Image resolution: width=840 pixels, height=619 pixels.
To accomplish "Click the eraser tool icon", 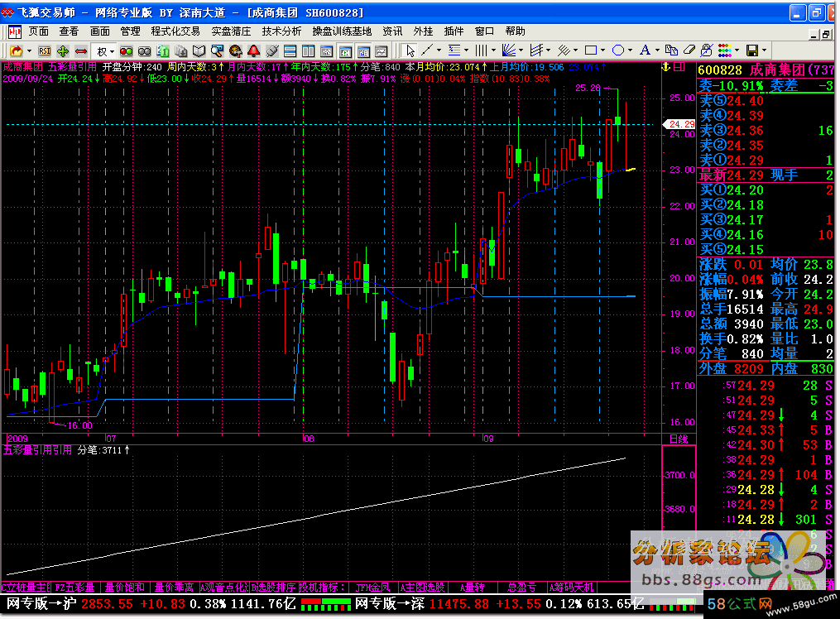I will 689,50.
